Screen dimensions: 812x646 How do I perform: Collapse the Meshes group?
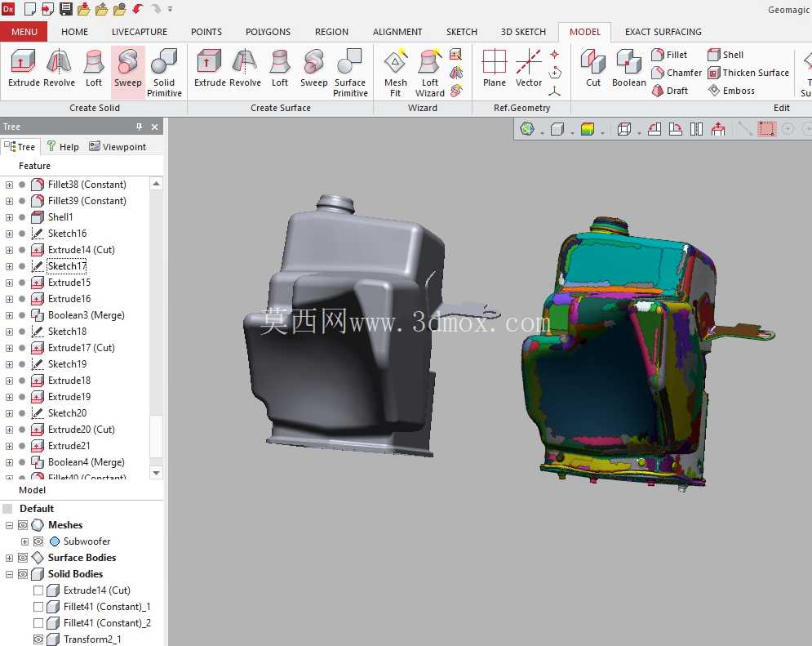coord(9,525)
